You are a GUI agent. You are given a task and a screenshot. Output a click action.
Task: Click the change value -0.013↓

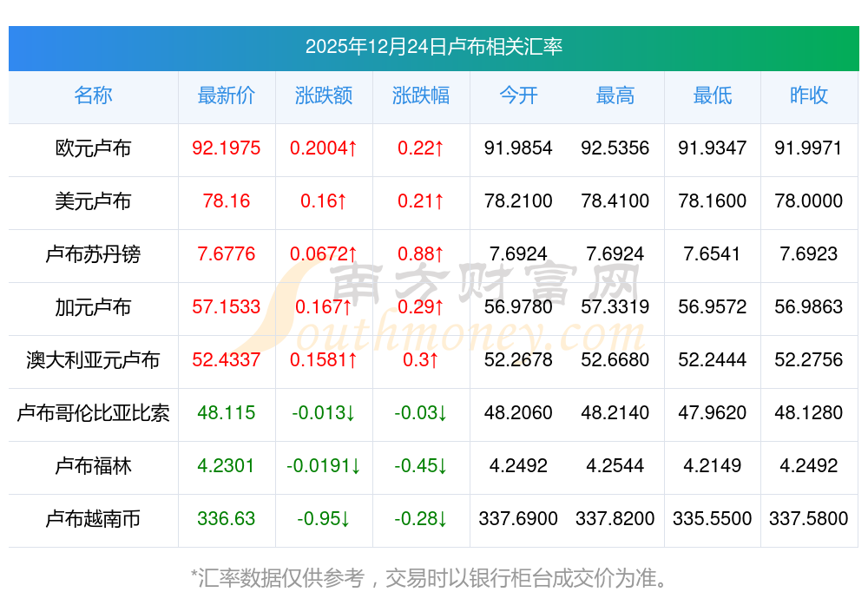click(324, 413)
